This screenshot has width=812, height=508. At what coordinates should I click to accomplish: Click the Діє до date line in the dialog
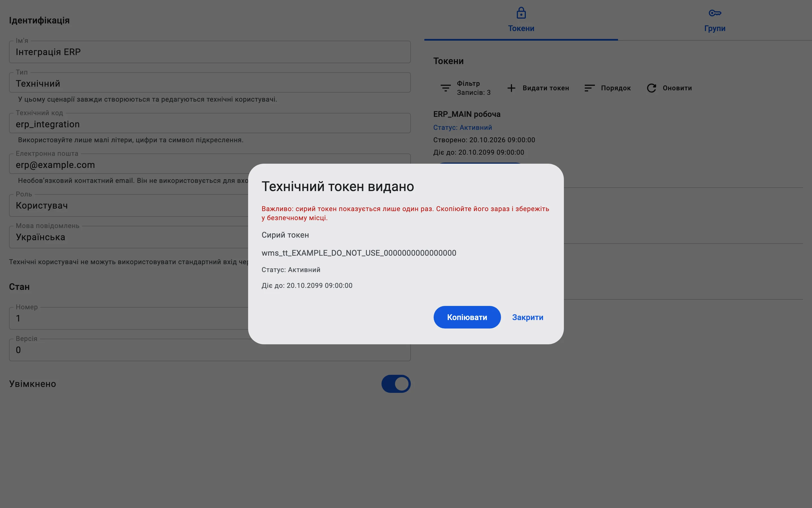pos(307,286)
